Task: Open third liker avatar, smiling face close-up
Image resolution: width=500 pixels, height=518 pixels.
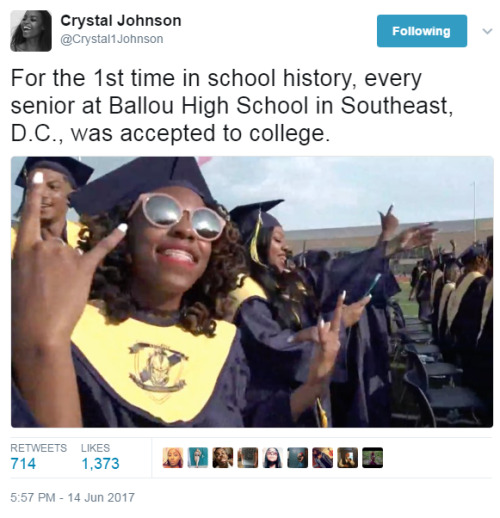Action: 223,458
